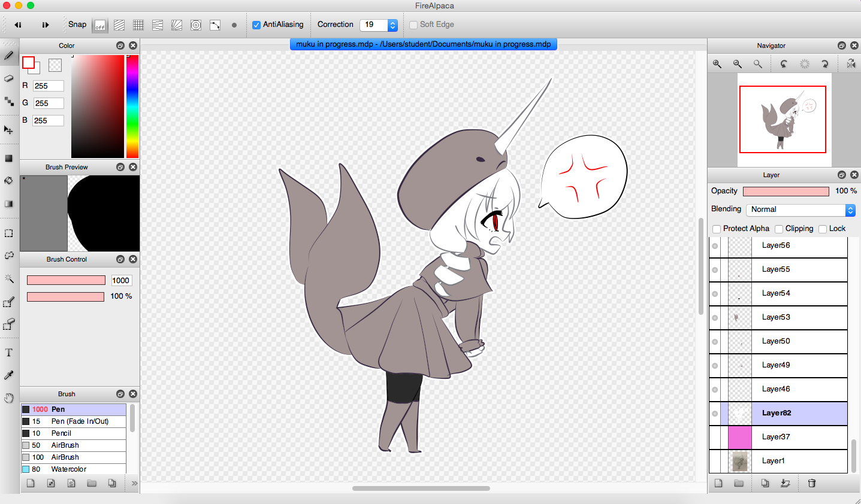Screen dimensions: 861x504
Task: Select the Dot tool
Action: (9, 102)
